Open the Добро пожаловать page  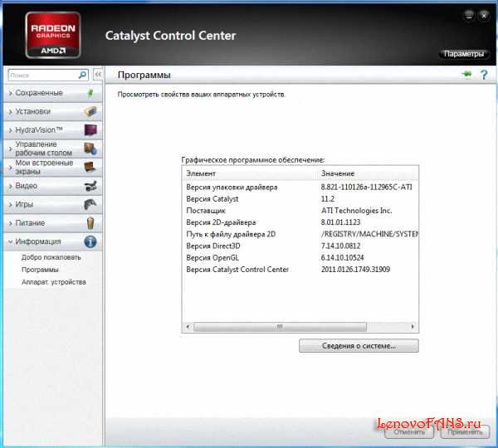pos(51,257)
